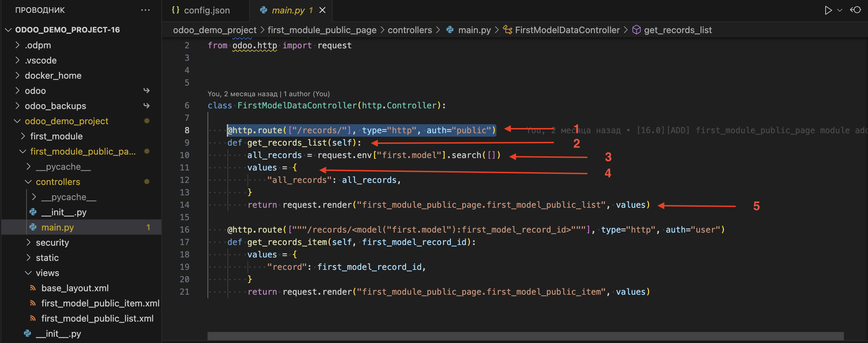
Task: Click horizontal scrollbar at editor bottom
Action: click(525, 336)
